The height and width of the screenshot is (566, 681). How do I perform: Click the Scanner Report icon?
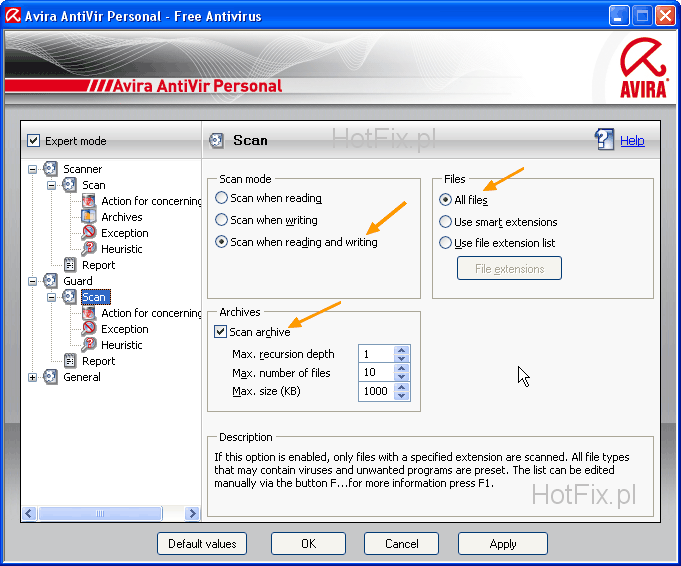70,265
